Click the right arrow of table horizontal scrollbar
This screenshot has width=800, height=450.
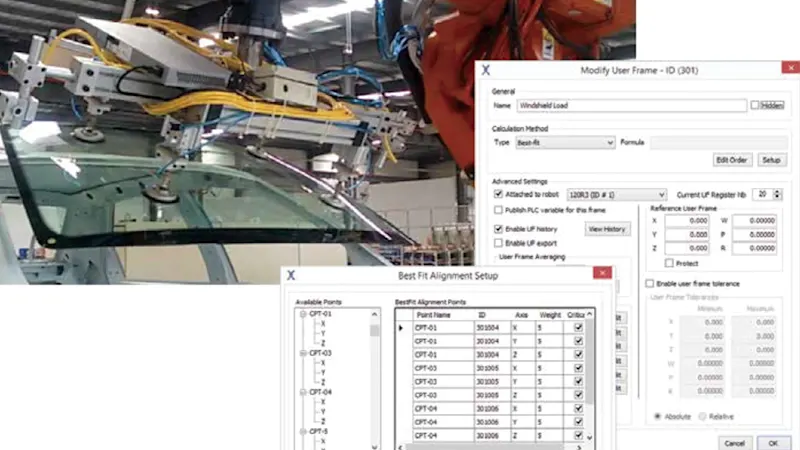(x=579, y=447)
